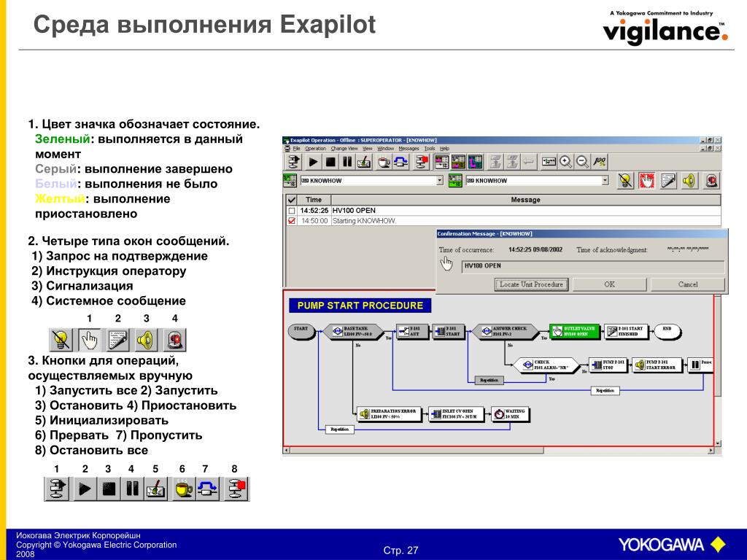
Task: Click speaker alarm icon in Exapilot window
Action: point(689,181)
